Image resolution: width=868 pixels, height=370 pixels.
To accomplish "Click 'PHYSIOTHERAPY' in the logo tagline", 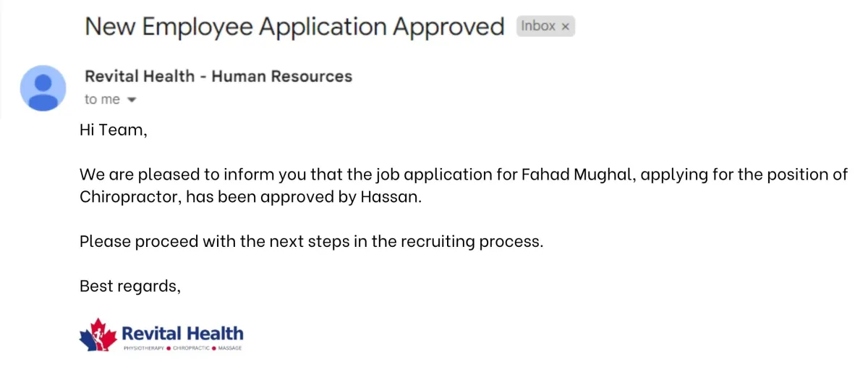I will pos(144,349).
